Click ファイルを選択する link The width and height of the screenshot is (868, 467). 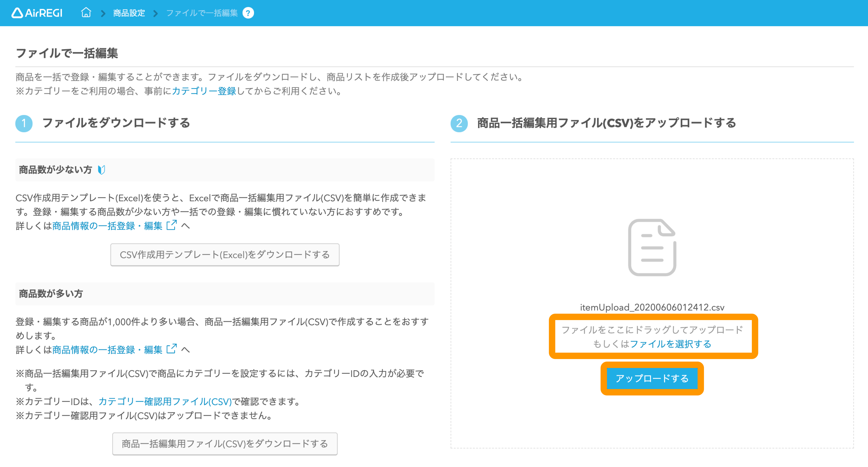pos(671,344)
